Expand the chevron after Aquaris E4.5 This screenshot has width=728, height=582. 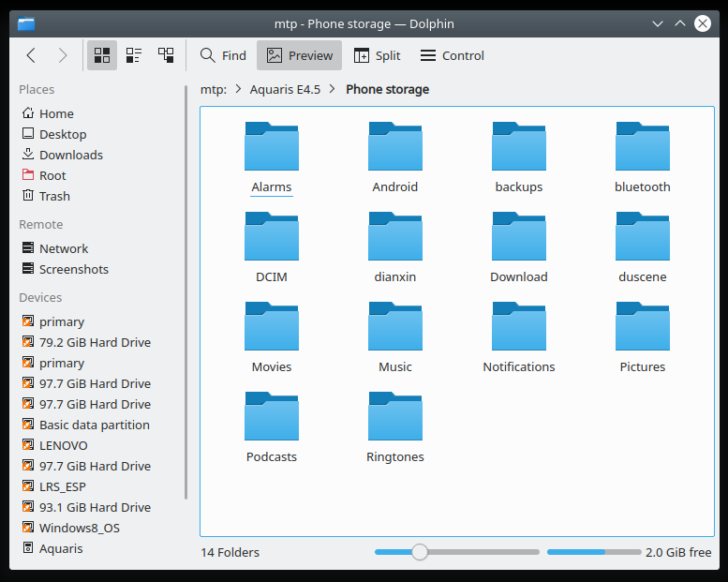[333, 90]
